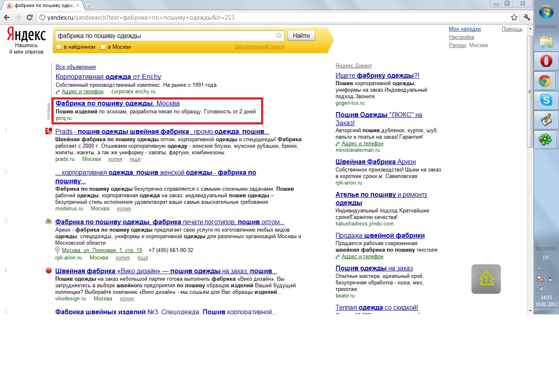Open Windows Explorer from the taskbar
Screen dimensions: 559x392
(x=546, y=42)
